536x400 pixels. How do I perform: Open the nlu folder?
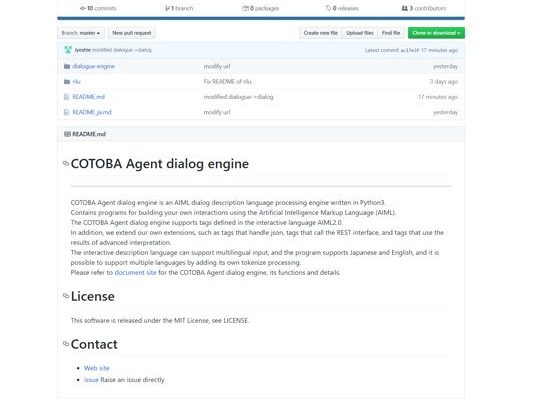76,82
